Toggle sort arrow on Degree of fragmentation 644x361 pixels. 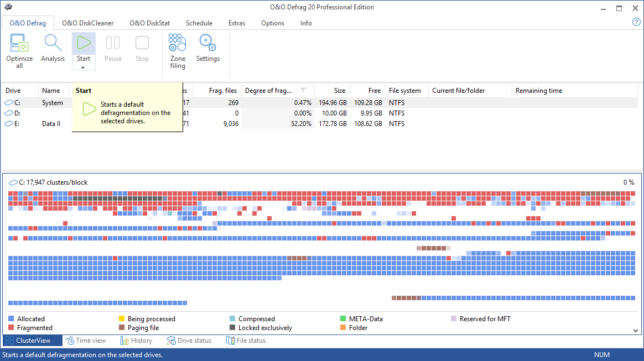pos(304,90)
